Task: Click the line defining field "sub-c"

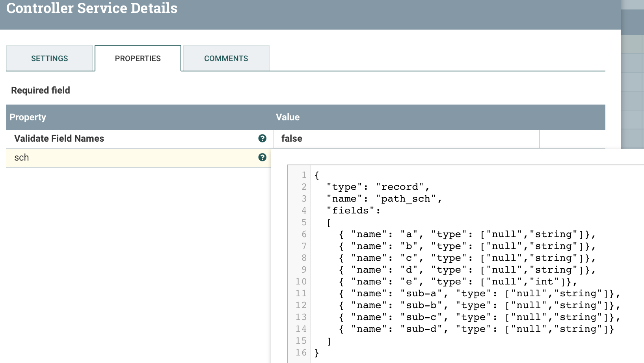Action: coord(480,317)
